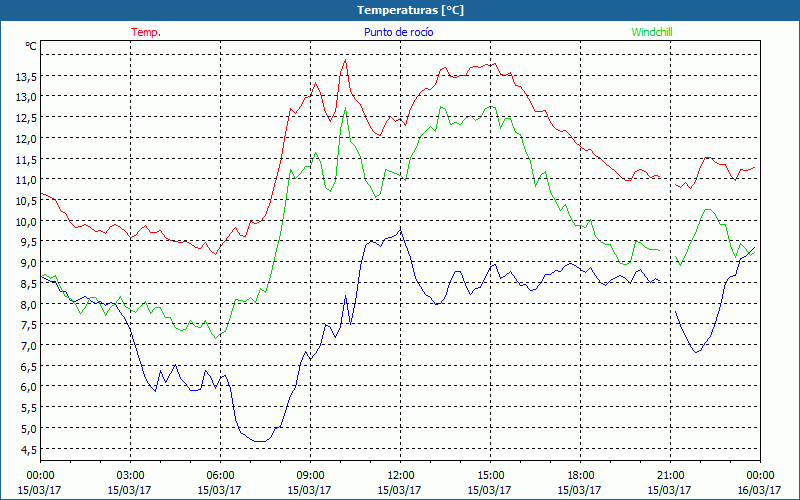Image resolution: width=800 pixels, height=500 pixels.
Task: Click the 16/03/17 date label
Action: (x=759, y=490)
